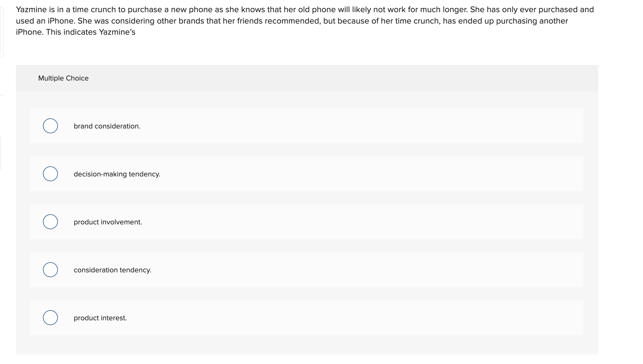
Task: Click the product interest answer text
Action: click(100, 318)
